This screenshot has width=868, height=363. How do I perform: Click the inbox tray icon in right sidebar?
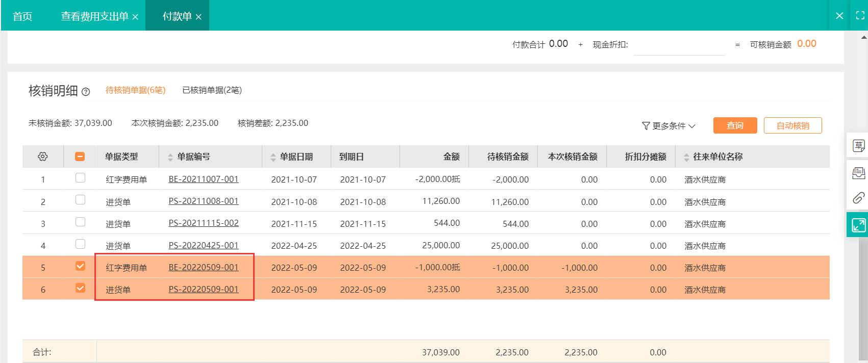tap(858, 173)
